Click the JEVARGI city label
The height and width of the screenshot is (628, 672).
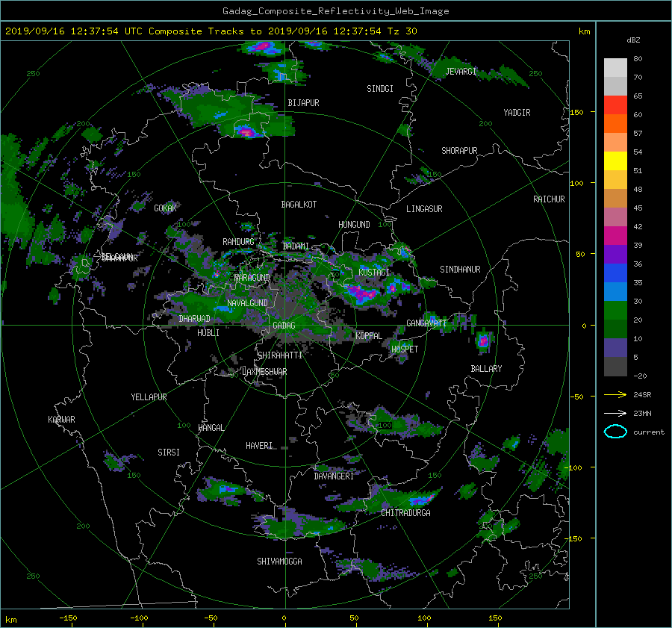tap(461, 72)
